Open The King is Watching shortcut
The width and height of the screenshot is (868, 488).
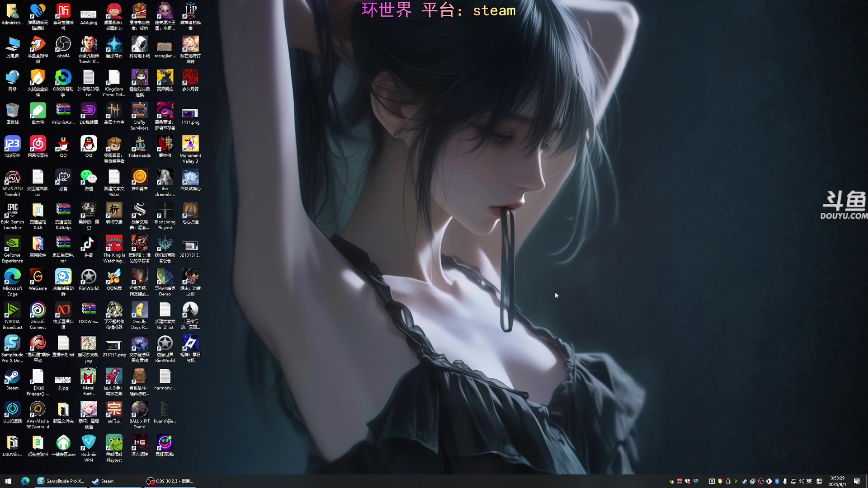(114, 249)
